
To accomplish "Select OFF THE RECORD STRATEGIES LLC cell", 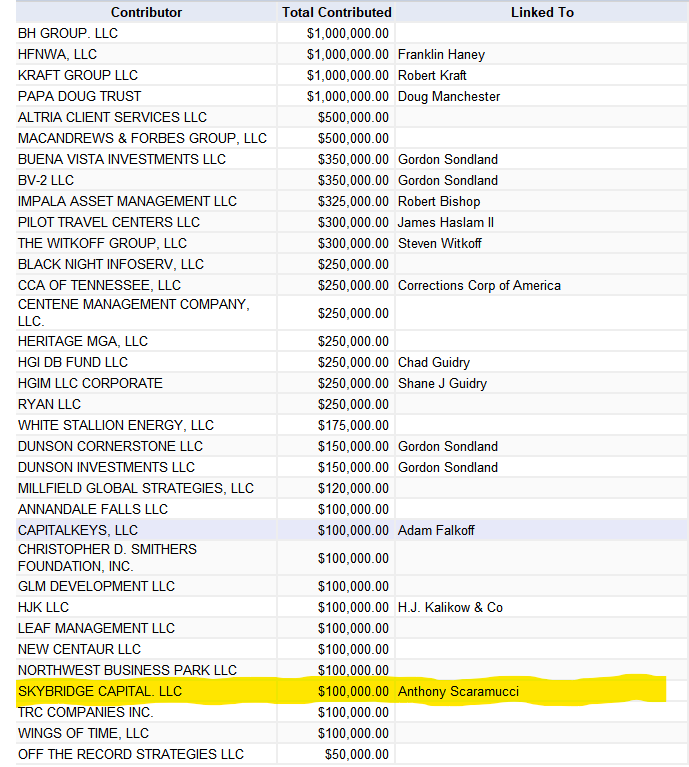I will click(x=146, y=755).
